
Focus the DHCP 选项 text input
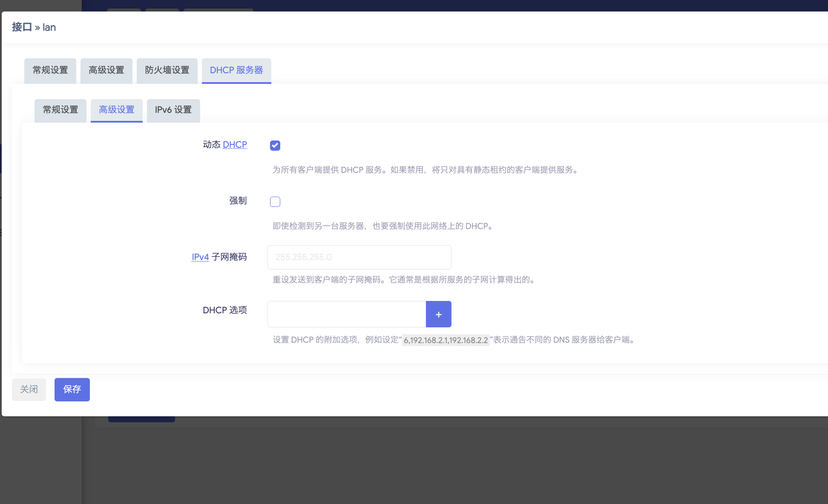click(x=347, y=314)
